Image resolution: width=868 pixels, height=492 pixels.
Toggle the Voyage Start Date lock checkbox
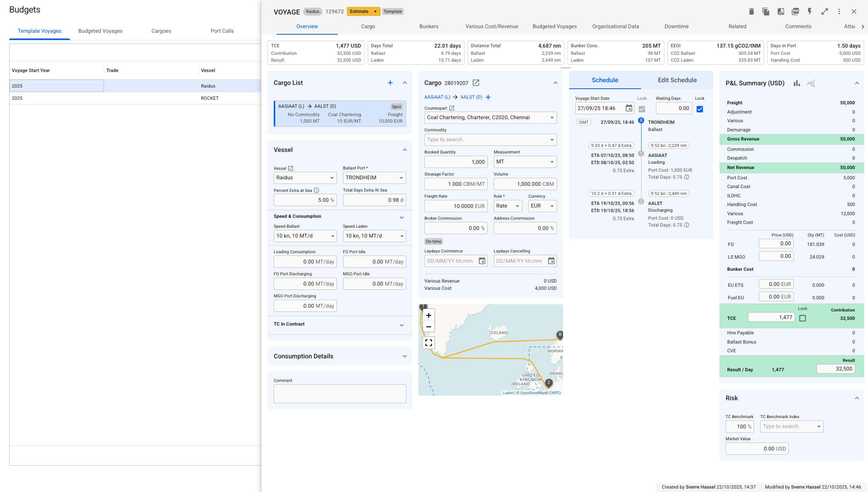pos(641,109)
